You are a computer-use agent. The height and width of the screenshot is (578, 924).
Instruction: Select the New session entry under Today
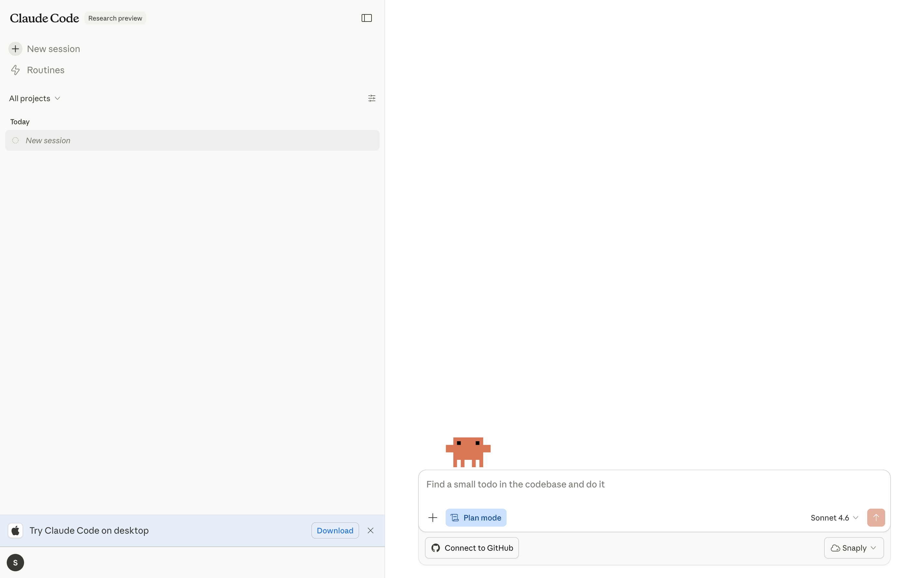(192, 140)
